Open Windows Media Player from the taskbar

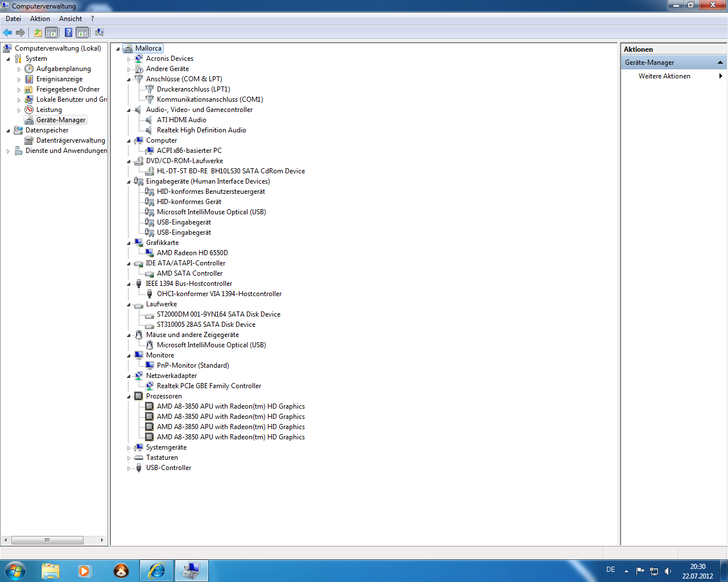[85, 571]
